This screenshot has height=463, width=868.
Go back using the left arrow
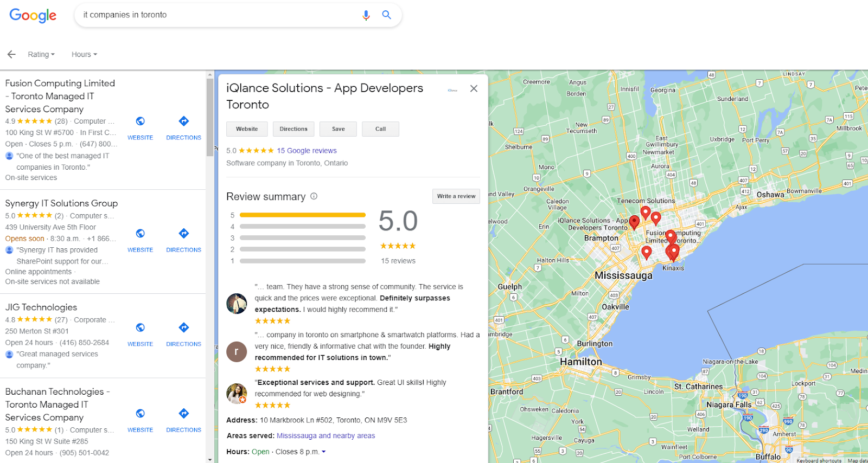pyautogui.click(x=11, y=54)
